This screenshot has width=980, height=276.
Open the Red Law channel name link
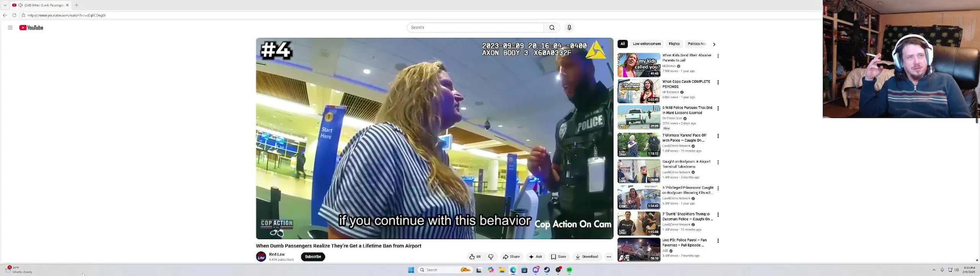point(277,255)
